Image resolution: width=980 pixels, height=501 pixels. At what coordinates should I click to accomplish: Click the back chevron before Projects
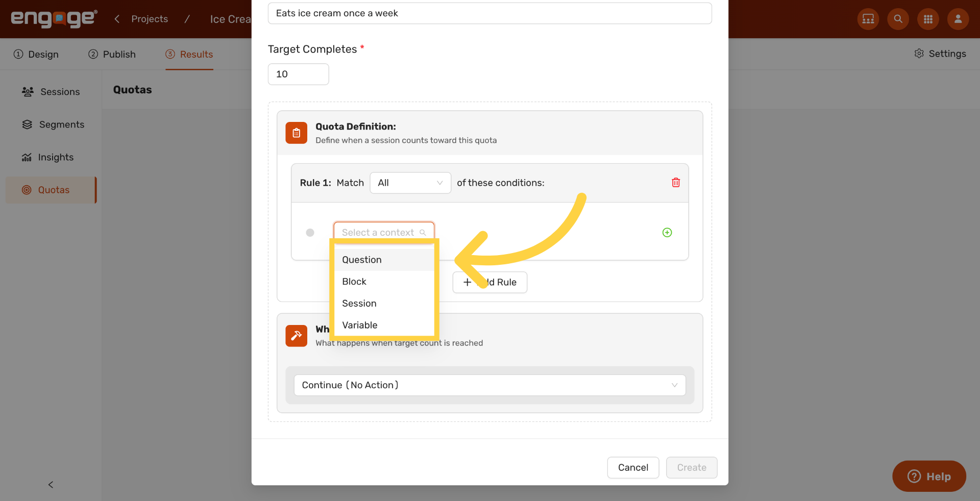[117, 19]
